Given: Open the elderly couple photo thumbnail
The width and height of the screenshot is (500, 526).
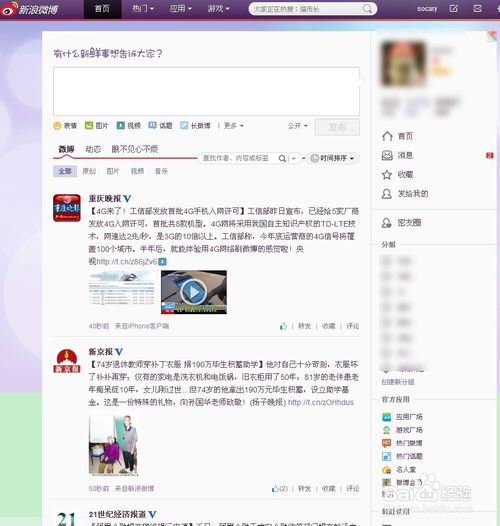Looking at the screenshot, I should [114, 445].
